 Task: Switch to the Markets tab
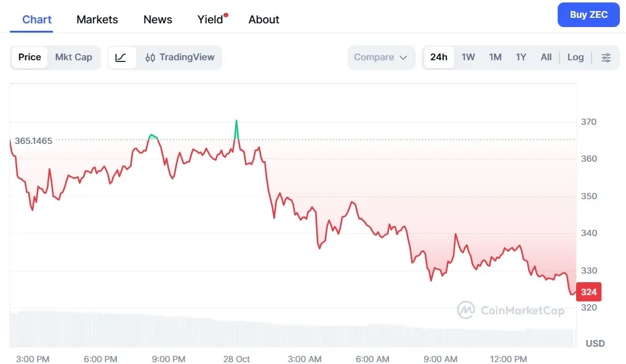[x=97, y=19]
